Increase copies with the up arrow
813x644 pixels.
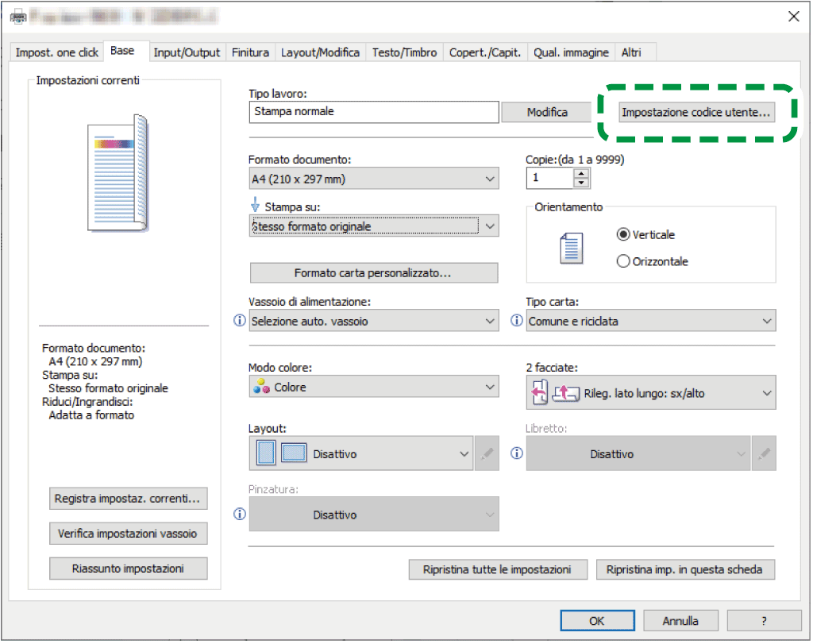point(582,174)
